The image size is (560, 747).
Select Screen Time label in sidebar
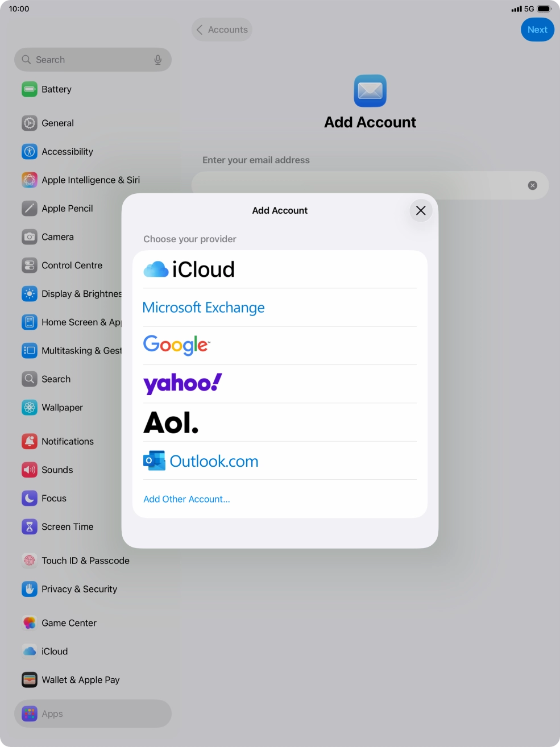(67, 527)
